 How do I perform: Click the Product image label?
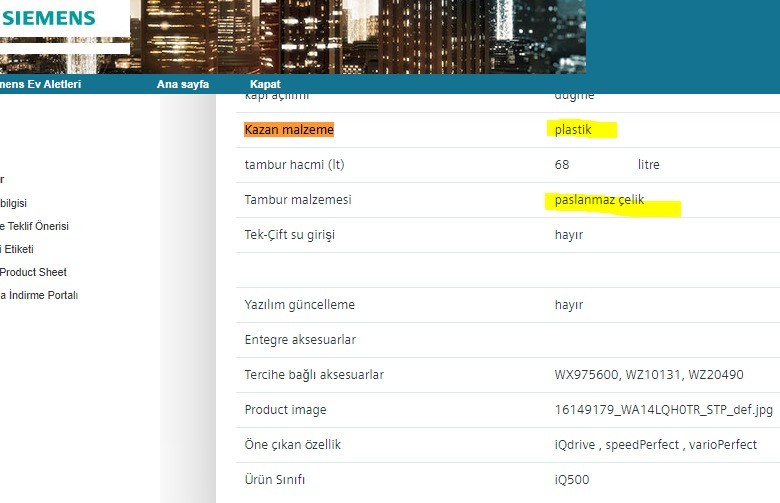[286, 410]
